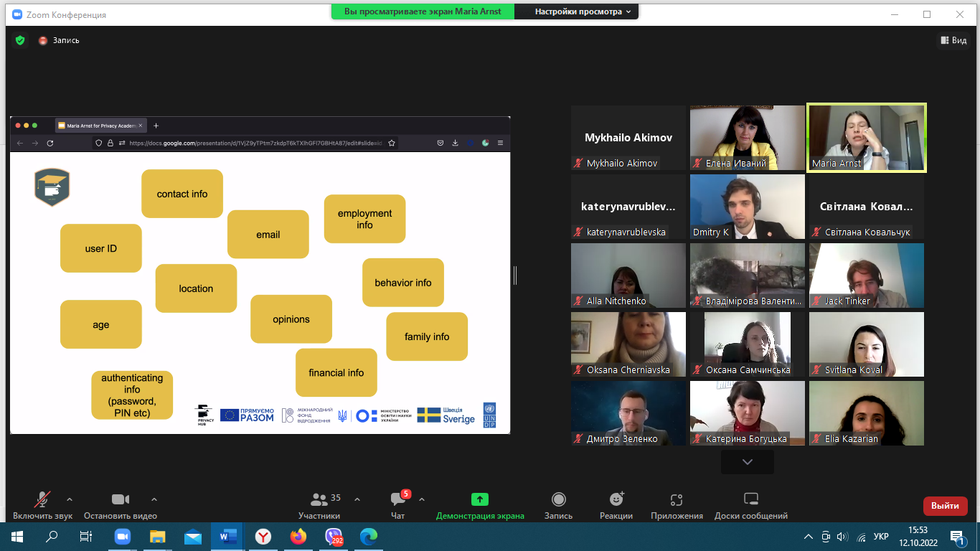The image size is (980, 551).
Task: Select Dmitry K video thumbnail
Action: click(x=747, y=207)
